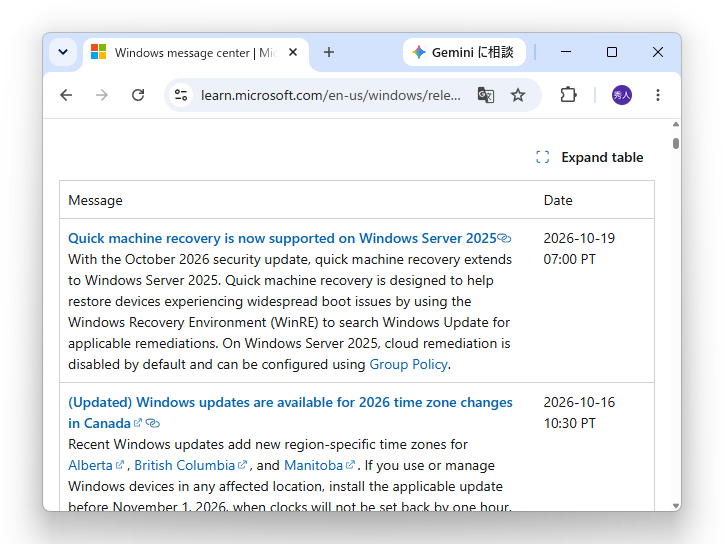Screen dimensions: 725x544
Task: Copy anchor link icon after 'in Canada'
Action: pyautogui.click(x=153, y=423)
